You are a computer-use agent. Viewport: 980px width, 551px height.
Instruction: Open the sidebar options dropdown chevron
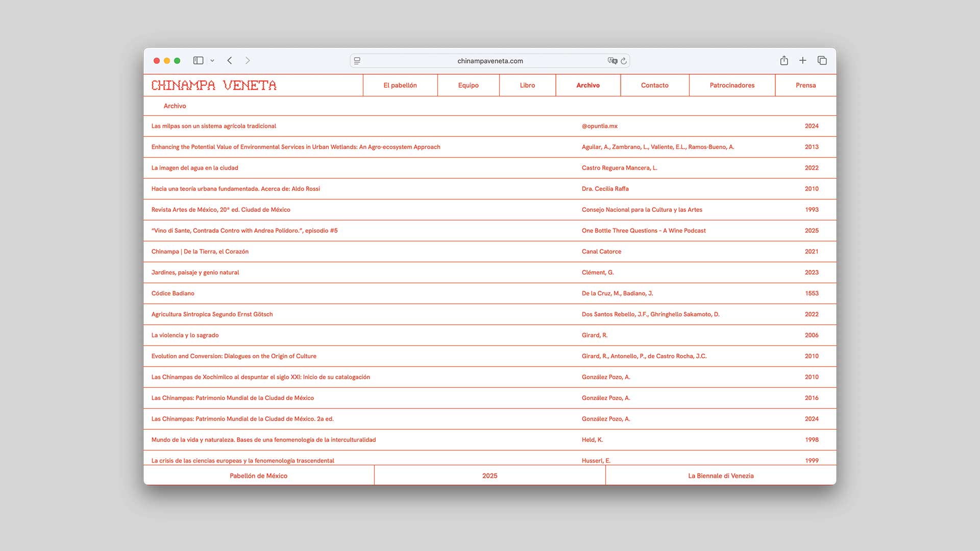(x=212, y=61)
